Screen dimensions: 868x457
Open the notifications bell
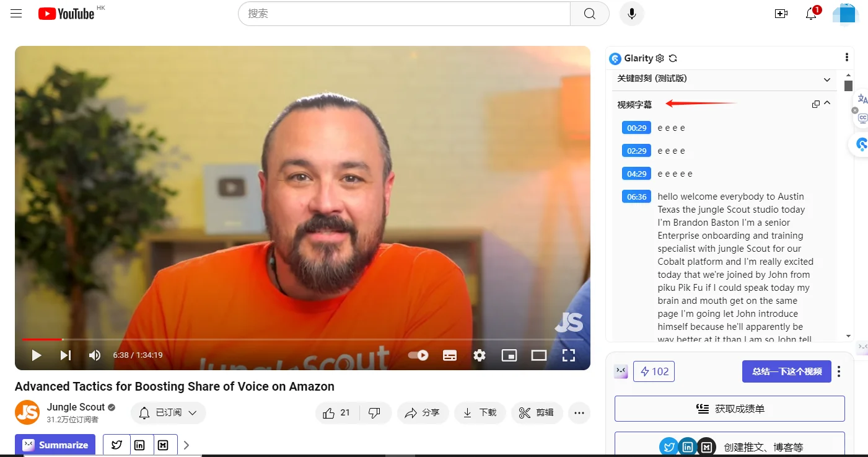coord(812,14)
